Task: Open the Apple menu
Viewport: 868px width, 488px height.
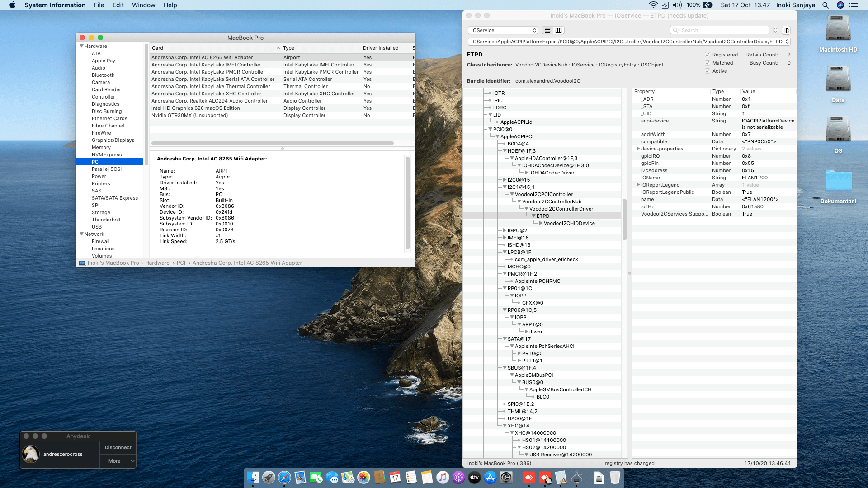Action: click(x=12, y=5)
